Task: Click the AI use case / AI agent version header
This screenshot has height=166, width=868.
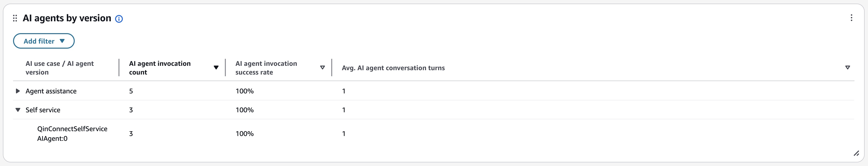Action: point(60,68)
